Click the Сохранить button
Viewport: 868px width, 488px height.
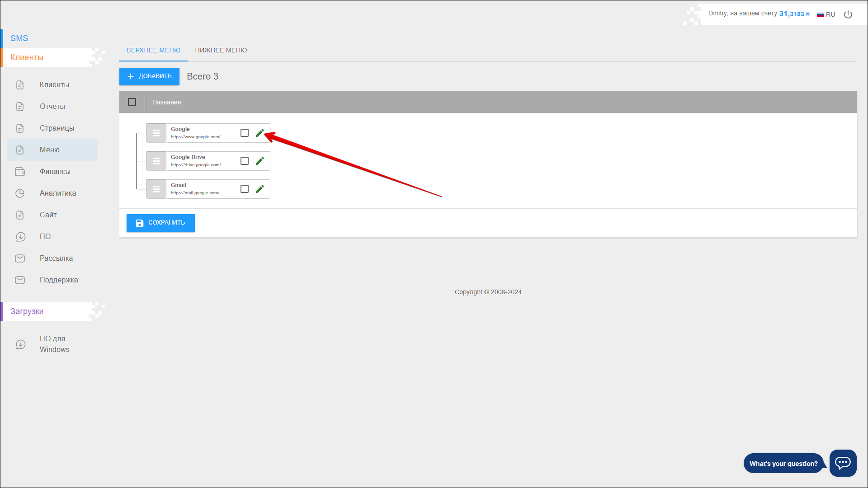(160, 223)
